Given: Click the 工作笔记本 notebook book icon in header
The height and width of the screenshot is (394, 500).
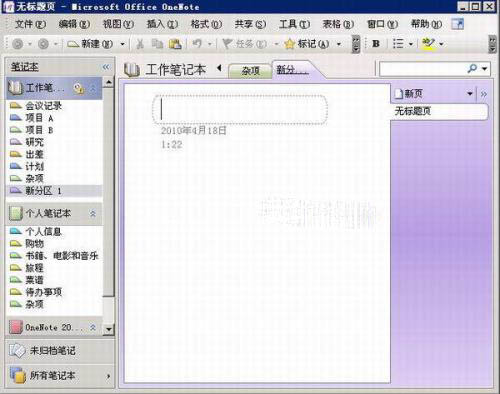Looking at the screenshot, I should 132,70.
